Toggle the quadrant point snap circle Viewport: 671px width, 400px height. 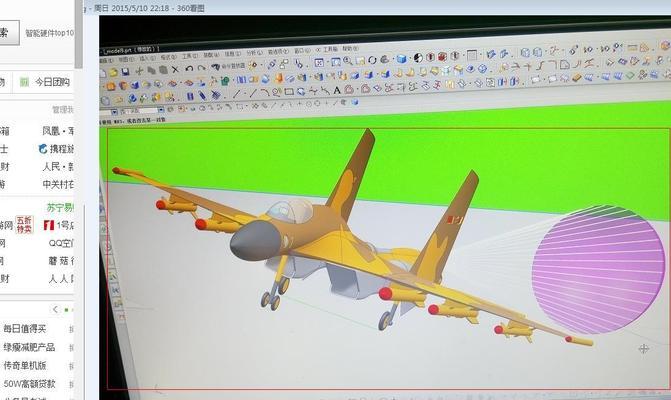pyautogui.click(x=318, y=103)
